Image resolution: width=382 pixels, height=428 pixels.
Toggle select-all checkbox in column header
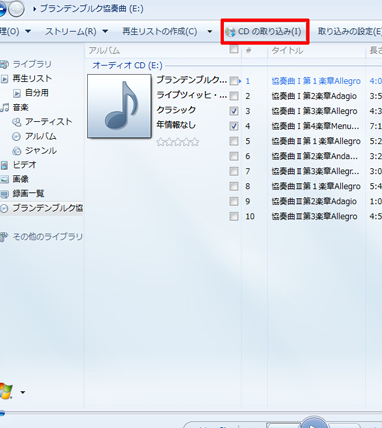pyautogui.click(x=234, y=49)
